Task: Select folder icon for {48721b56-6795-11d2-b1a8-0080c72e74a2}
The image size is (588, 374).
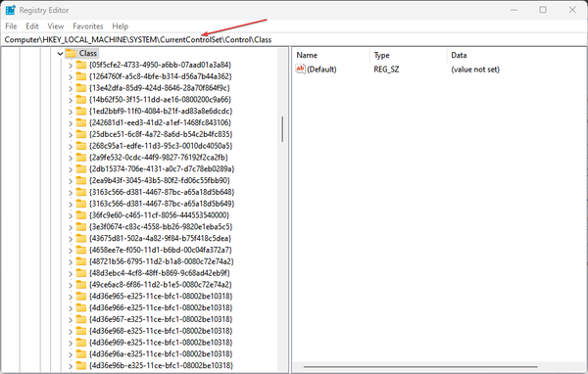Action: tap(81, 261)
